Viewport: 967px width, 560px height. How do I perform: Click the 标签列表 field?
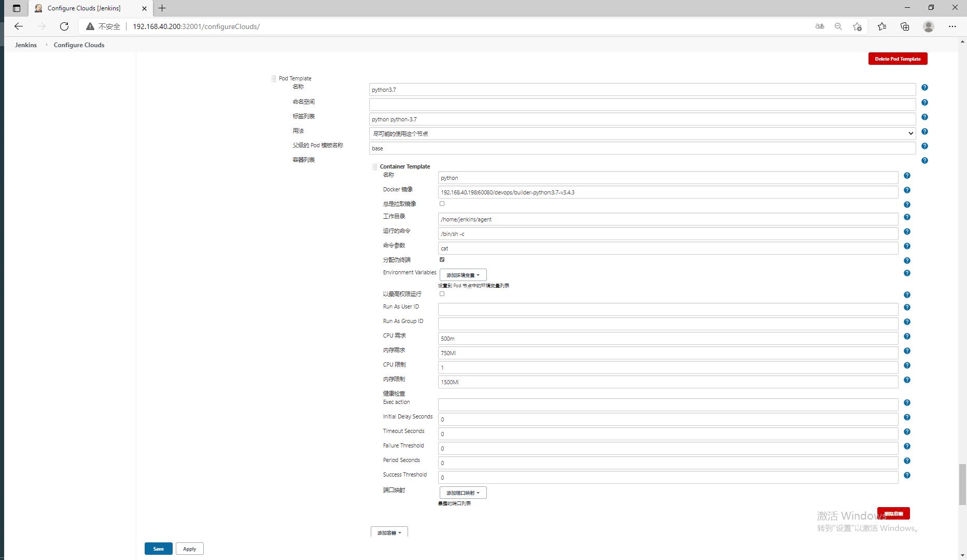pos(642,119)
